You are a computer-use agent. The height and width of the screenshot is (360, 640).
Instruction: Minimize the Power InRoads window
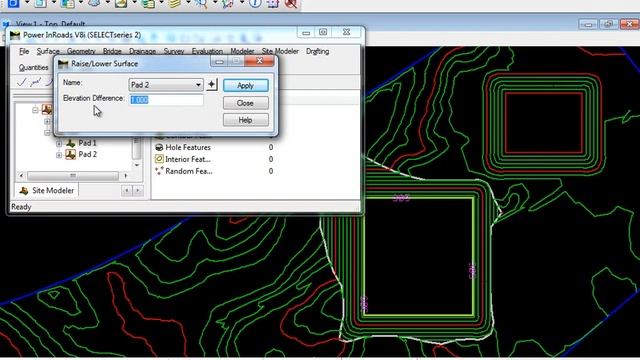(x=306, y=32)
